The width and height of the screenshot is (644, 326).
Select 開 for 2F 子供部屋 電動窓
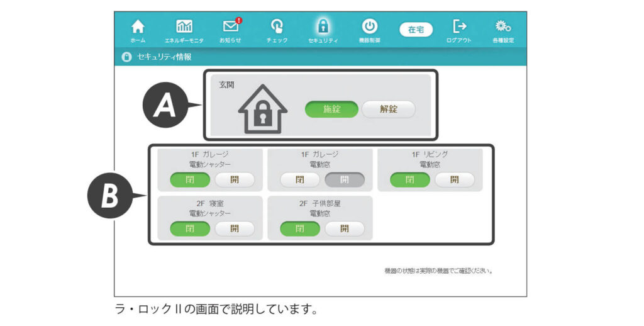pos(345,229)
